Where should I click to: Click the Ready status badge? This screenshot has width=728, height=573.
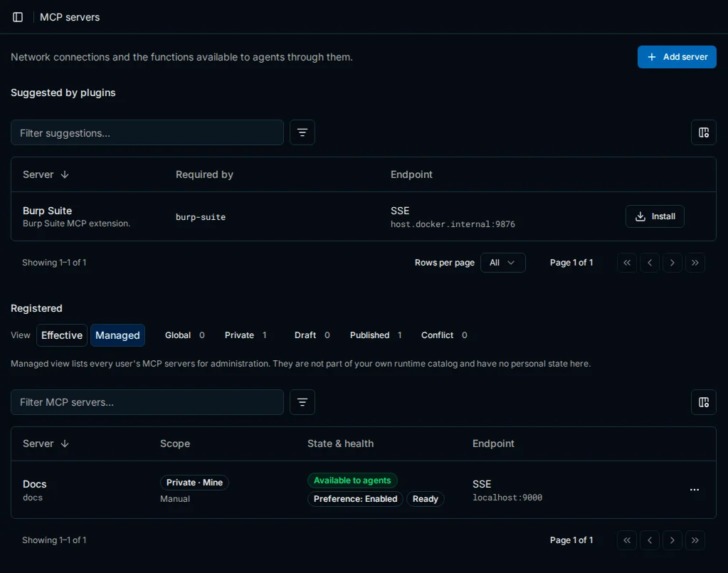pos(426,499)
